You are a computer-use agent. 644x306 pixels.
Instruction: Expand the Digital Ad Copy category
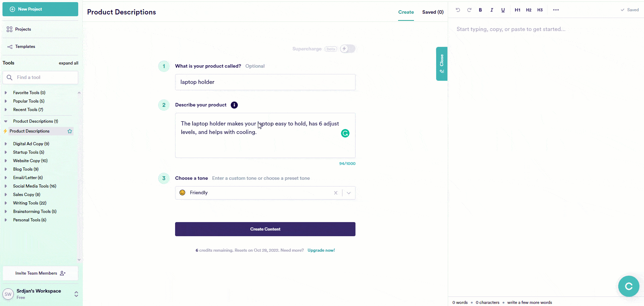(x=6, y=144)
